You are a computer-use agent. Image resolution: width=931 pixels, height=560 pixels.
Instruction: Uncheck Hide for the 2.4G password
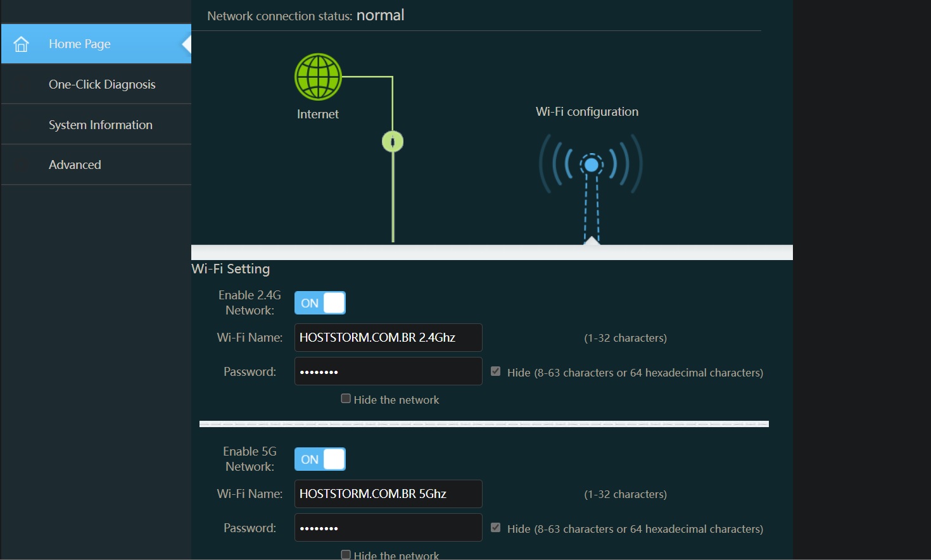[496, 371]
